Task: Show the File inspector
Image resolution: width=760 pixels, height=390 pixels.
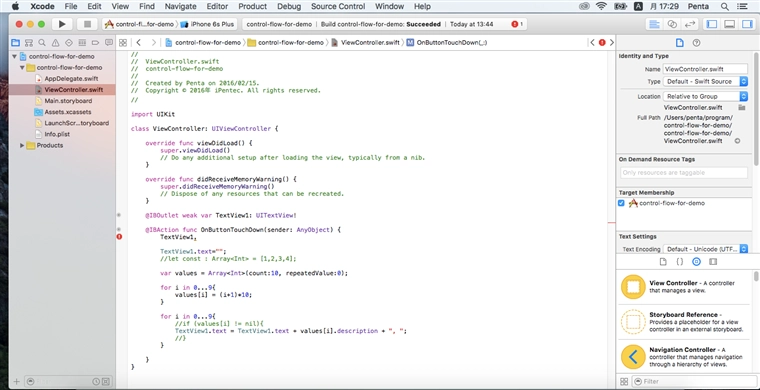Action: (x=680, y=43)
